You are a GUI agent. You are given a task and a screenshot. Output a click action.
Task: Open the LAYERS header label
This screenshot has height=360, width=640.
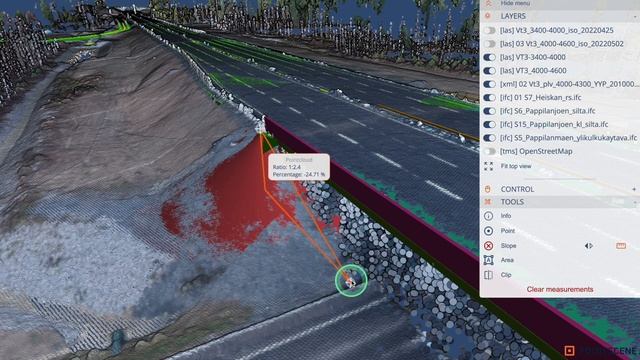point(513,16)
